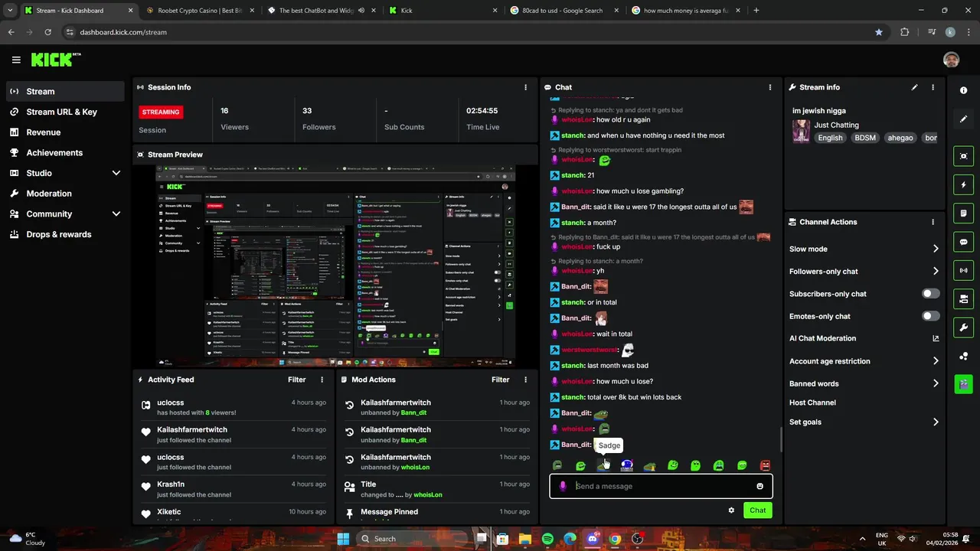Open Session Info three-dot options

pos(525,87)
